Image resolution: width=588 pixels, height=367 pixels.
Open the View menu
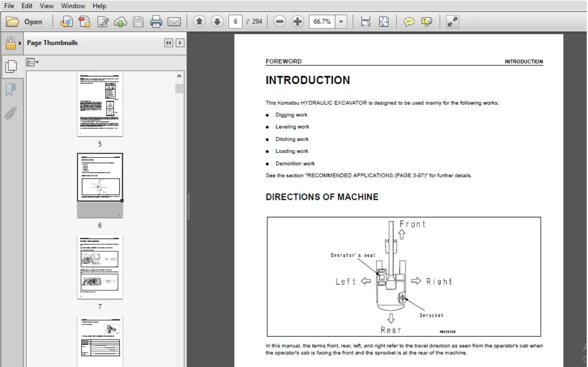[46, 6]
